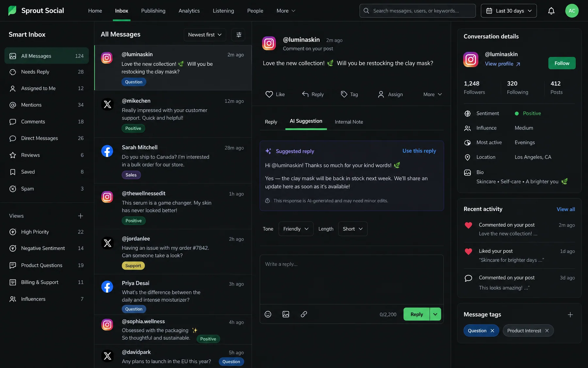The width and height of the screenshot is (588, 368).
Task: Add a message tag with plus icon
Action: pos(570,315)
